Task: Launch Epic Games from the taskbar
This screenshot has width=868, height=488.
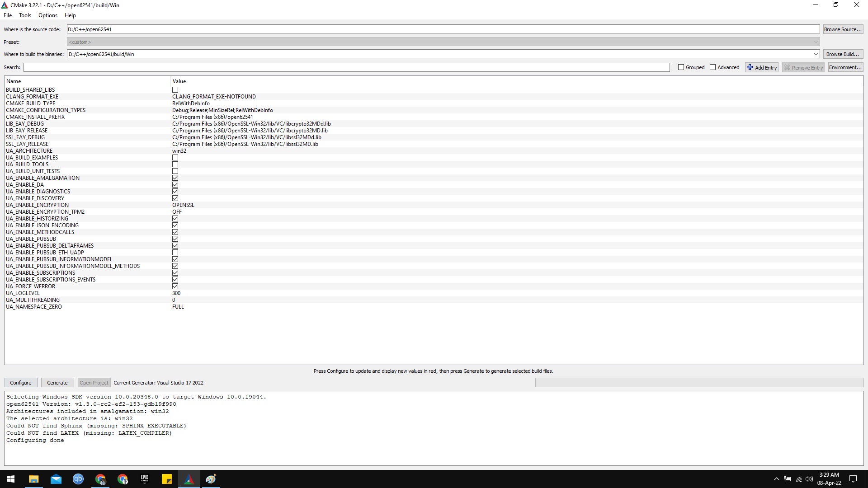Action: [x=145, y=479]
